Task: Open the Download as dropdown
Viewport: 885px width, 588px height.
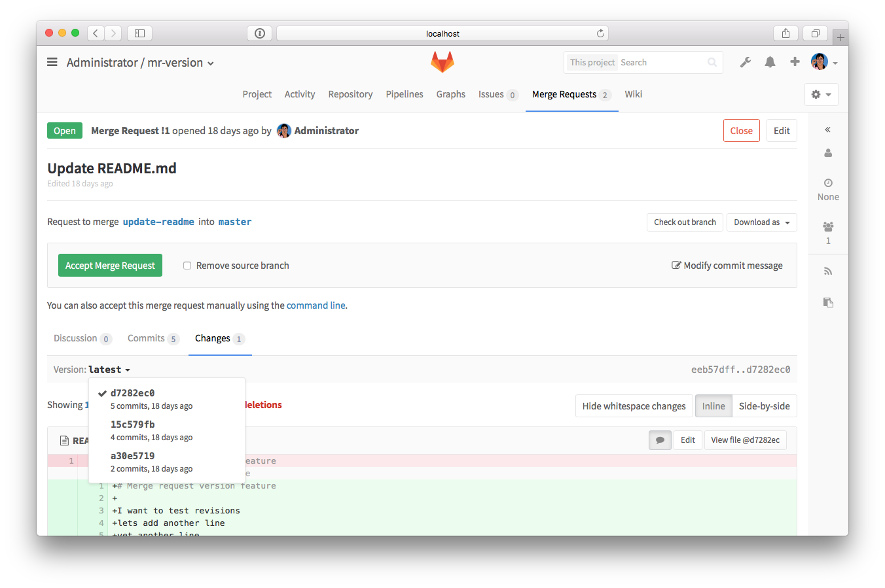Action: (761, 222)
